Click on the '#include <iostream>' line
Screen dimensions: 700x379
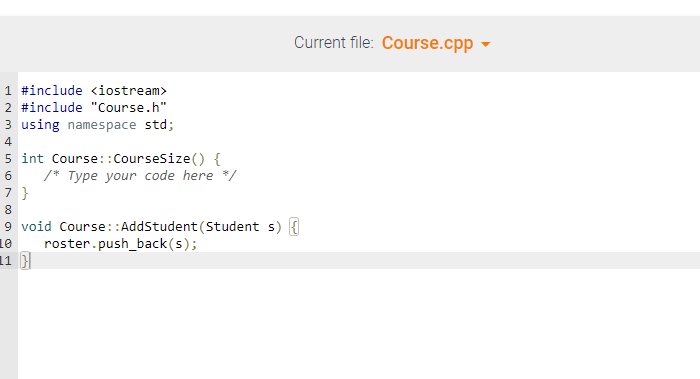(94, 91)
